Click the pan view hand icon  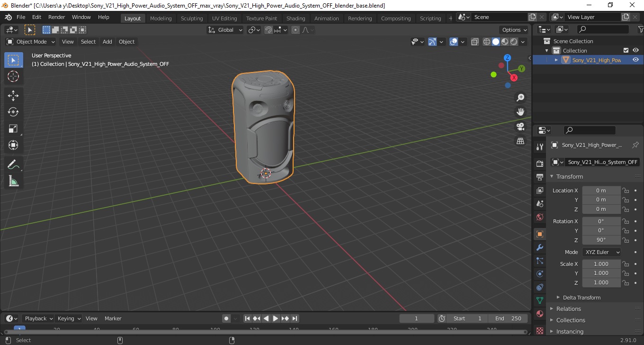[520, 112]
